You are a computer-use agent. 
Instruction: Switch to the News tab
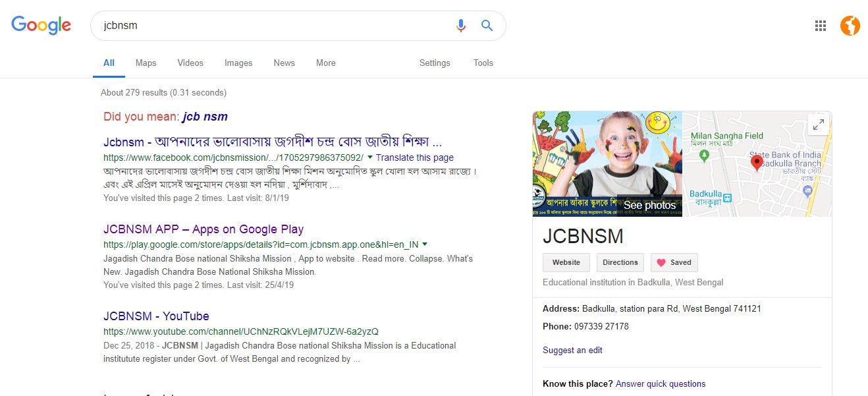284,63
